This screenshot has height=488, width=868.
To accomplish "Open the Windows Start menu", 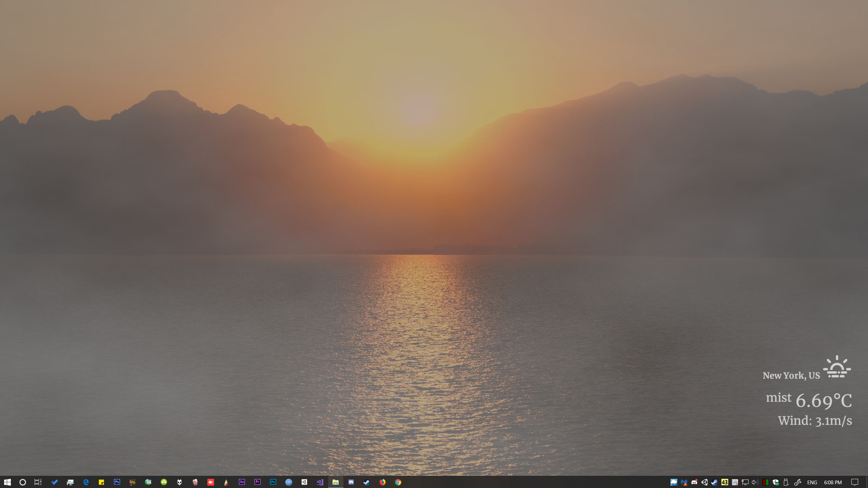I will (x=7, y=482).
